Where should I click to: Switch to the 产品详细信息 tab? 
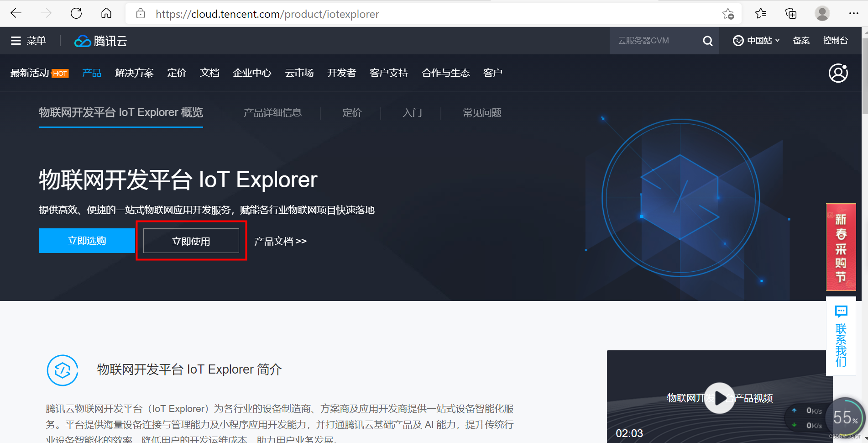click(x=272, y=113)
